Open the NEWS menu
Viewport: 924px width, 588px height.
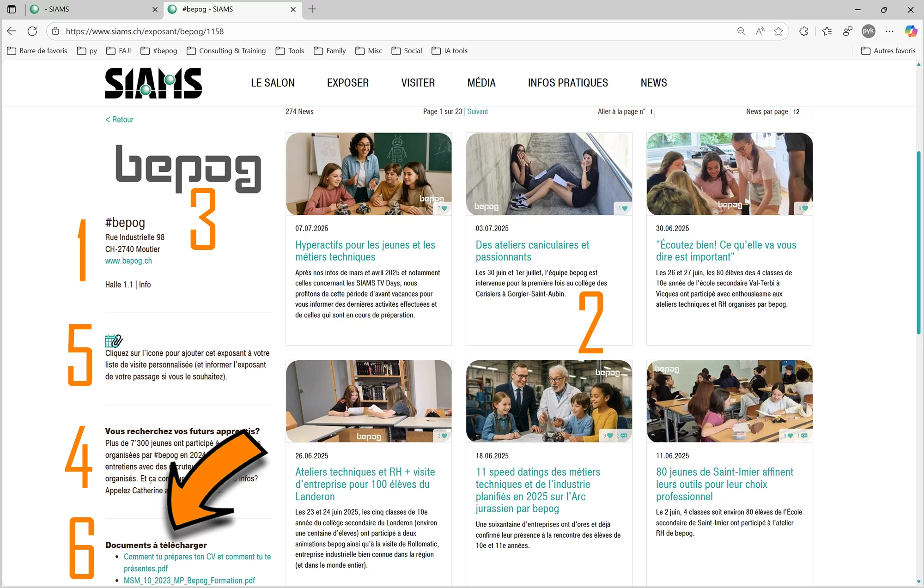(x=654, y=83)
